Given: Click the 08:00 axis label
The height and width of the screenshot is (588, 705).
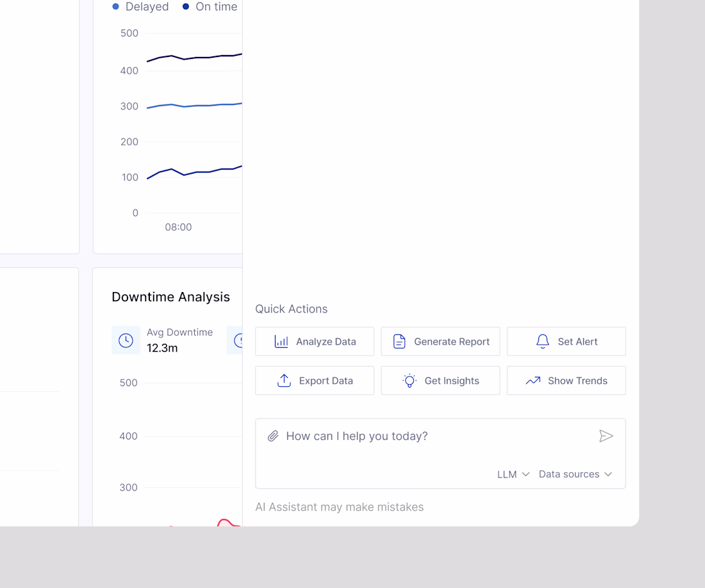Looking at the screenshot, I should (179, 227).
